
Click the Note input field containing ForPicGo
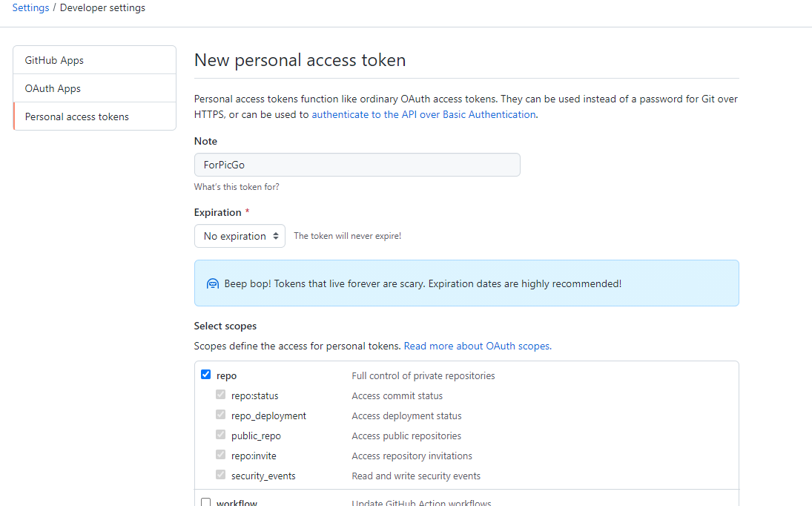[357, 165]
